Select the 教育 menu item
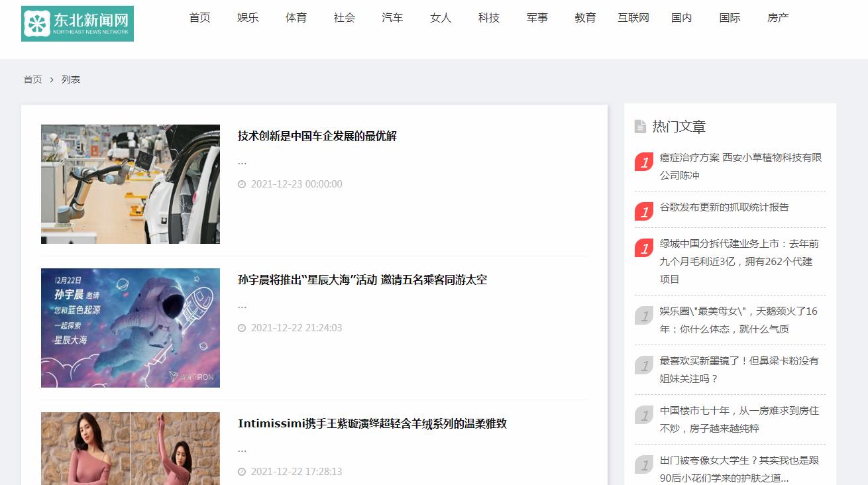Screen dimensions: 868x485 coord(585,18)
